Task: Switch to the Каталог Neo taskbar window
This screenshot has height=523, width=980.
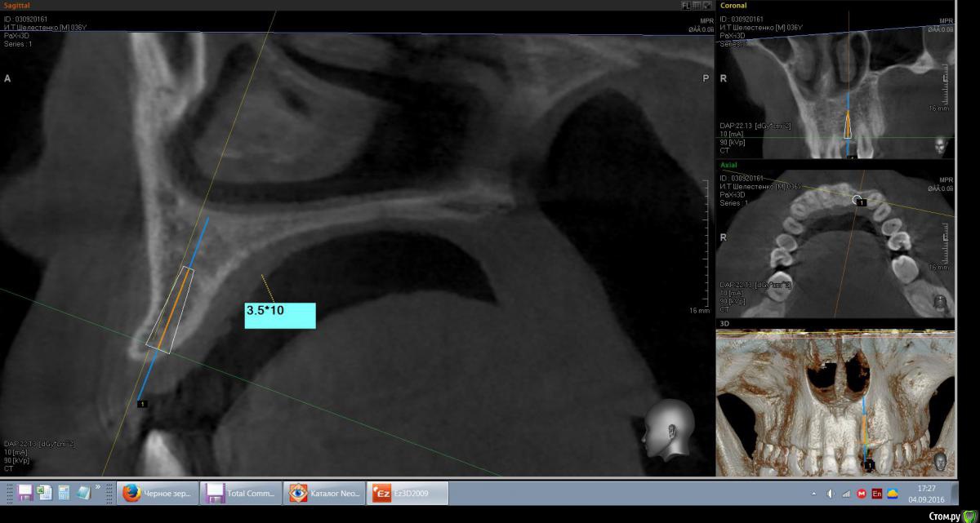Action: click(x=323, y=493)
